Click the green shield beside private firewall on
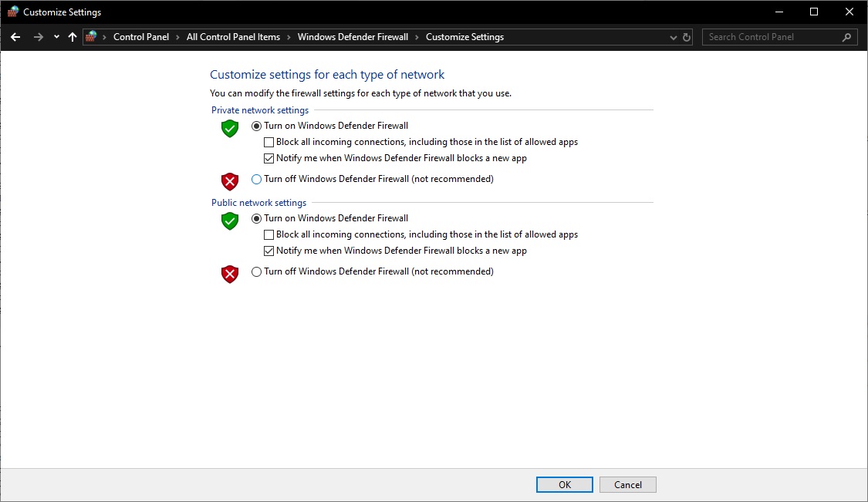868x502 pixels. (x=229, y=129)
